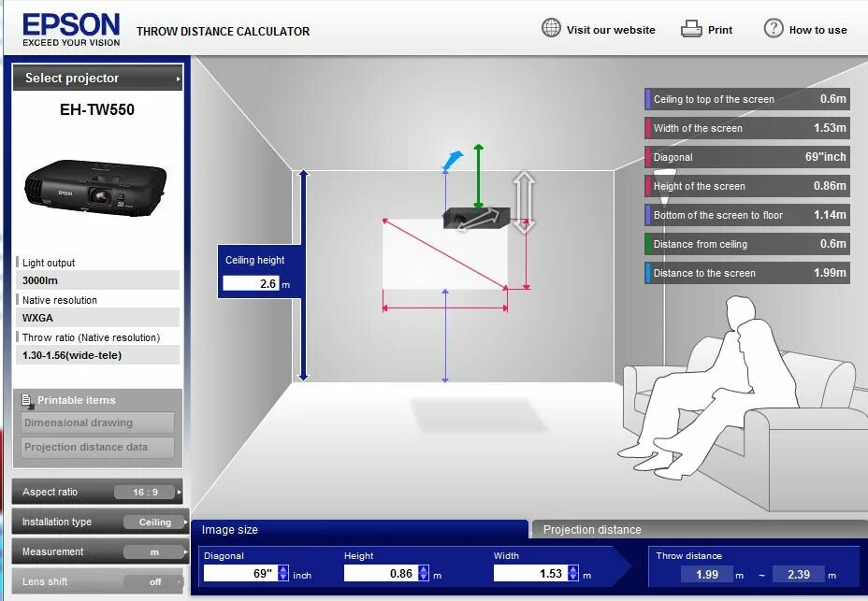The height and width of the screenshot is (601, 868).
Task: Click the throw distance maximum value 2.39
Action: (798, 575)
